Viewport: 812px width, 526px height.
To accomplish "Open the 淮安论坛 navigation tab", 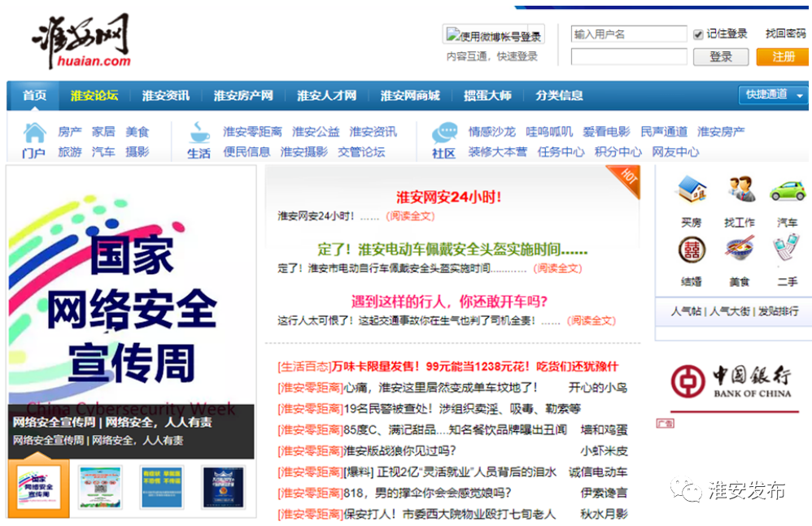I will (94, 95).
